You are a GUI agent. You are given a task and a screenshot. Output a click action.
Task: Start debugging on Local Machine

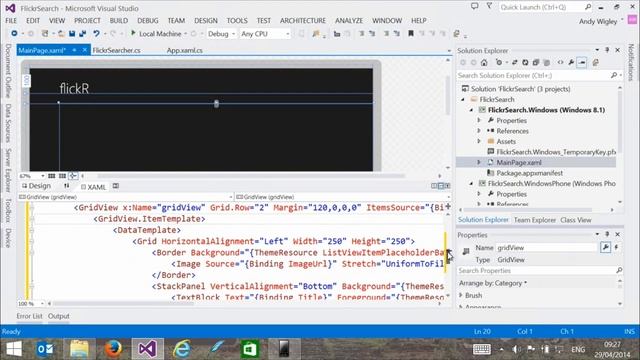tap(156, 34)
